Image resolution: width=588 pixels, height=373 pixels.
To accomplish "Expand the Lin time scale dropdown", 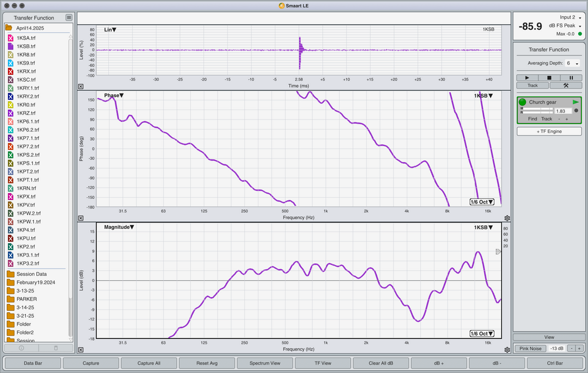I will point(110,30).
